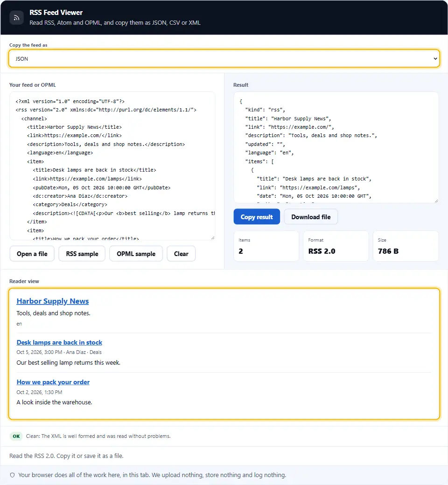Click the feed text area resize handle

[213, 238]
